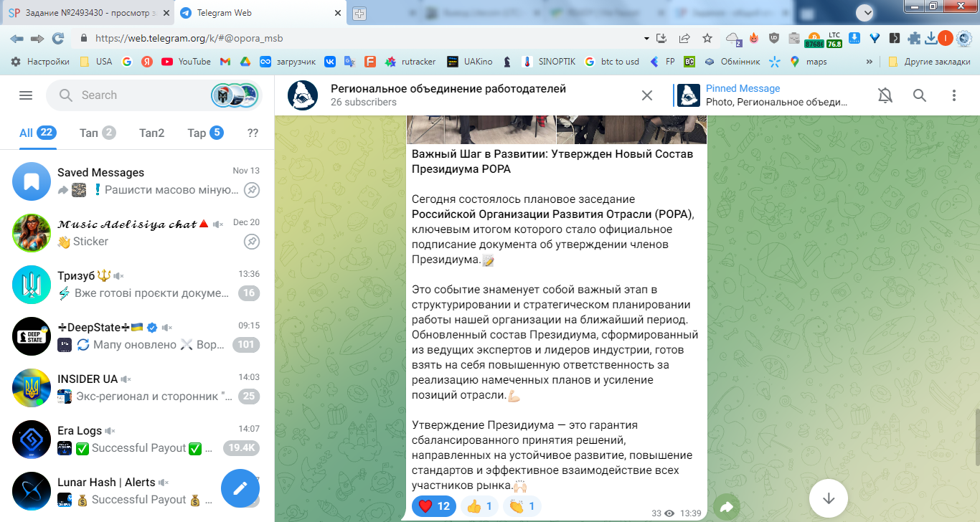Viewport: 980px width, 522px height.
Task: Open channel info from the header title
Action: 448,89
